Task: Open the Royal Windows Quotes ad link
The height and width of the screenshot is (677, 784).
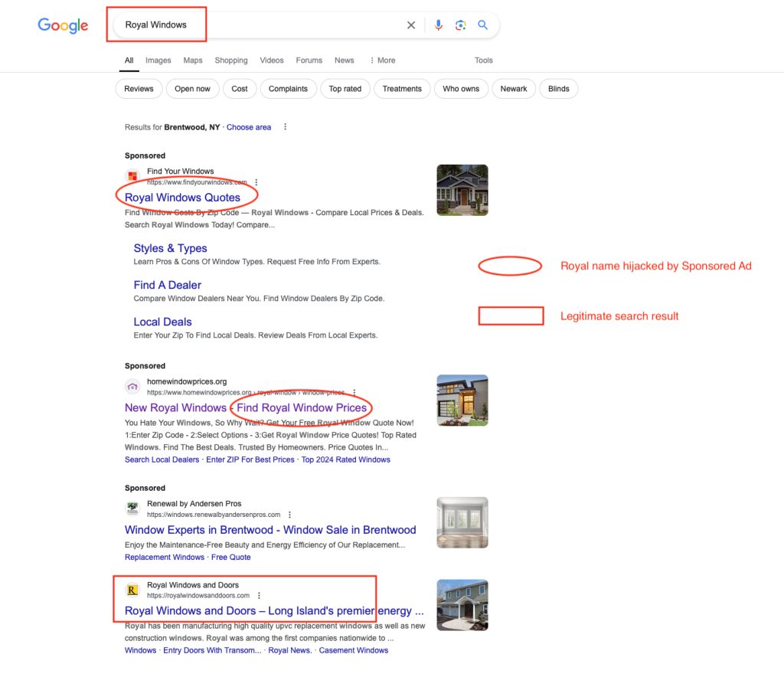Action: click(x=182, y=198)
